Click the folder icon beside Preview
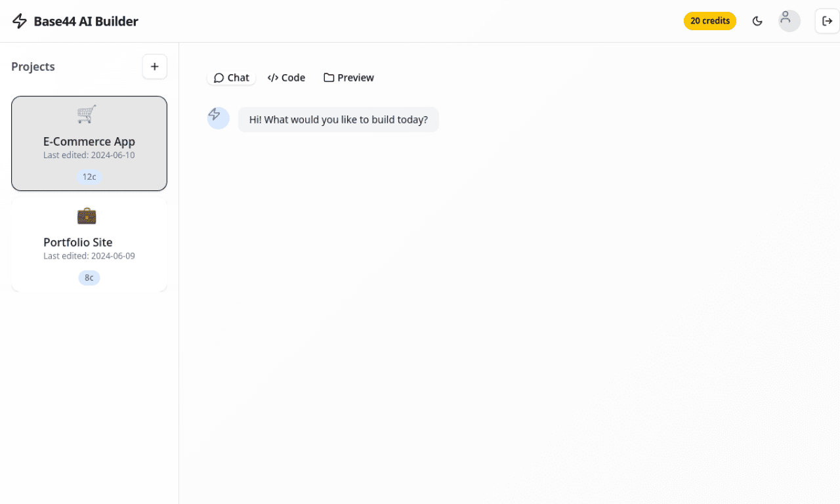Image resolution: width=840 pixels, height=504 pixels. [x=329, y=77]
